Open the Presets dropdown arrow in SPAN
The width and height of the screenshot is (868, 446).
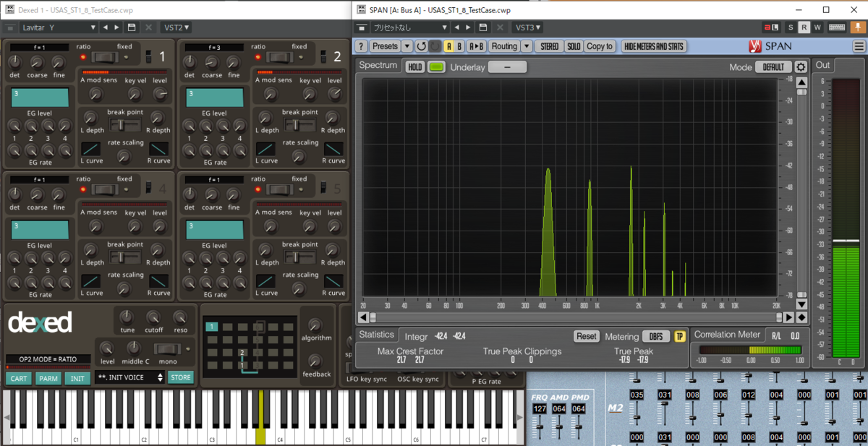[x=407, y=46]
